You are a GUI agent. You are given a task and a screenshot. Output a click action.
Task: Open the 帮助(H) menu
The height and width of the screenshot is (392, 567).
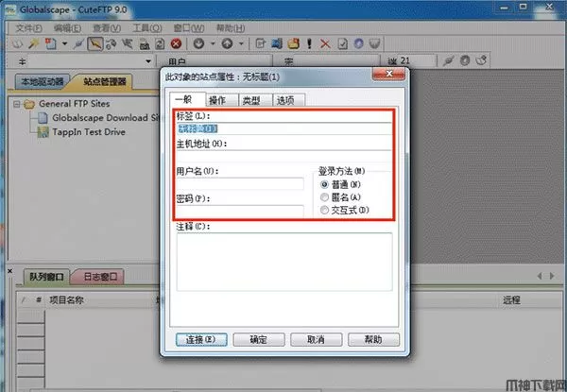(x=231, y=28)
